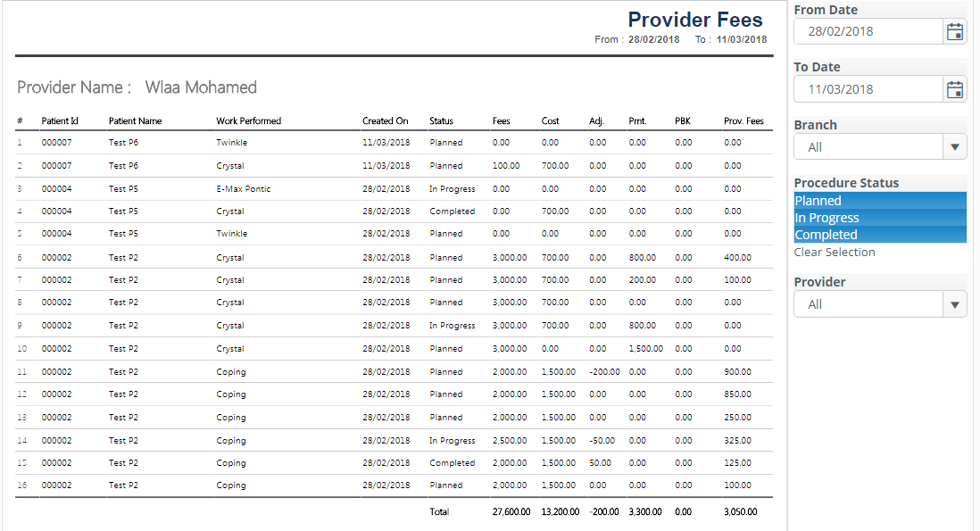Click the Provider combo box showing All
Screen dimensions: 980x531
[x=868, y=305]
